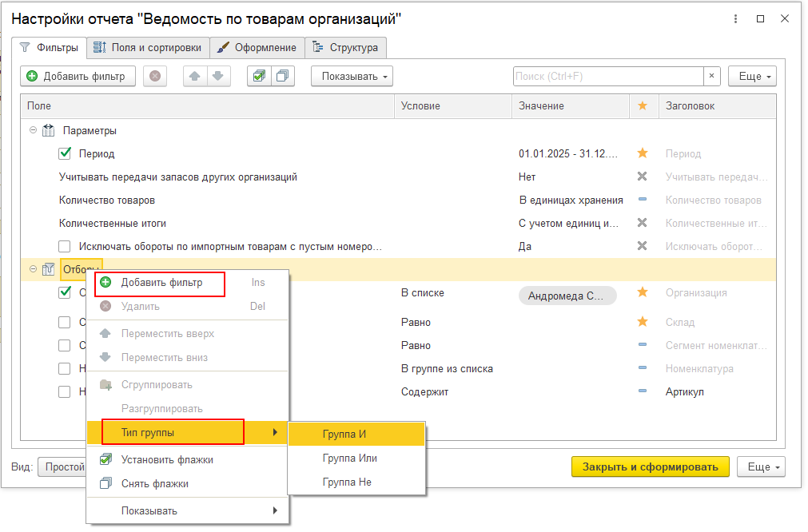
Task: Select Группа Или from the submenu
Action: pyautogui.click(x=349, y=459)
